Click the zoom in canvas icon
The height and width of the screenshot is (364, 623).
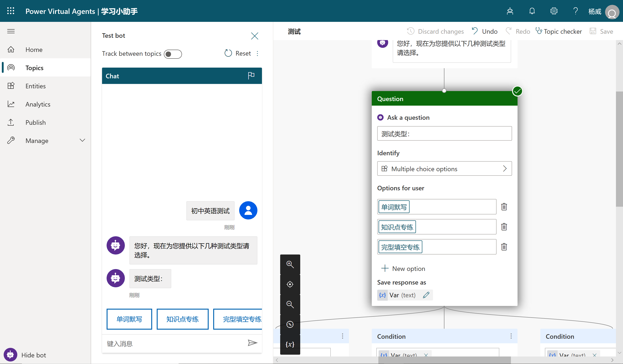(x=290, y=265)
